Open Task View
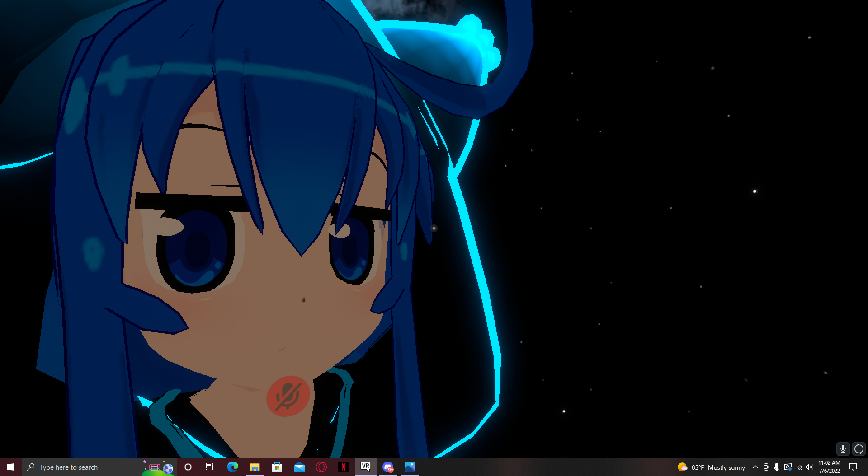Image resolution: width=868 pixels, height=476 pixels. 210,467
